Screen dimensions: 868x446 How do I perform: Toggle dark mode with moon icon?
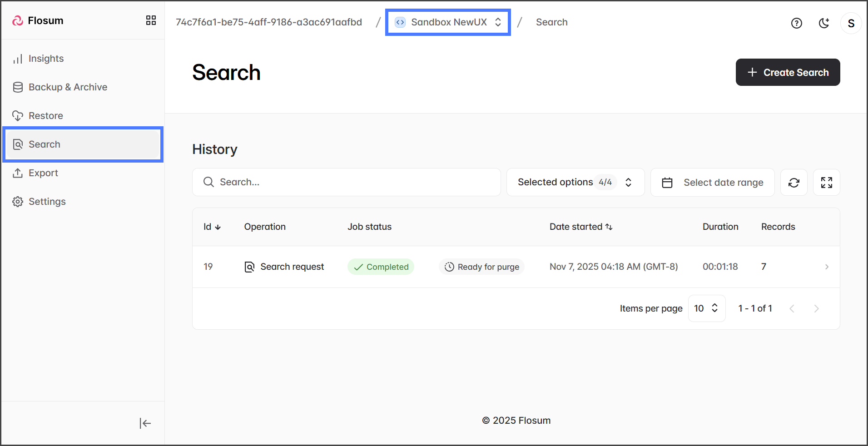coord(824,23)
